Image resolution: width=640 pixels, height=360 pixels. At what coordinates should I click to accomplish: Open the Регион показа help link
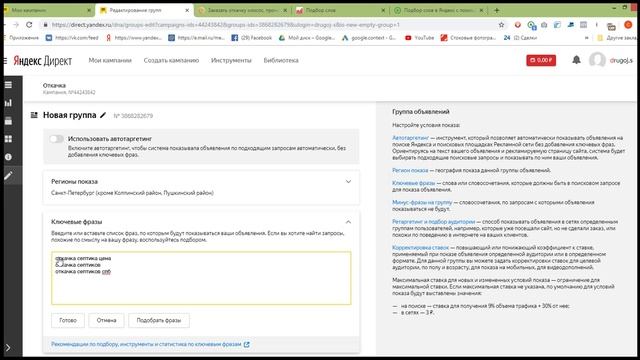410,170
